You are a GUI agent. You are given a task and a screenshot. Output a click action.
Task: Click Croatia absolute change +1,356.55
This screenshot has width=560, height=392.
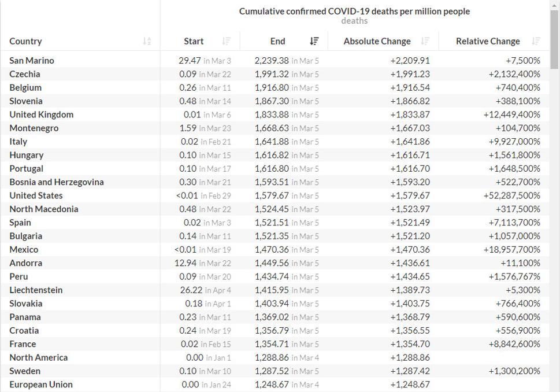tap(410, 331)
